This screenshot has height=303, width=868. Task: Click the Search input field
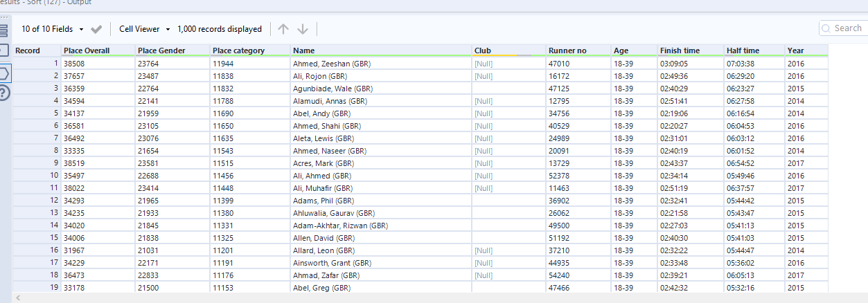(x=848, y=28)
